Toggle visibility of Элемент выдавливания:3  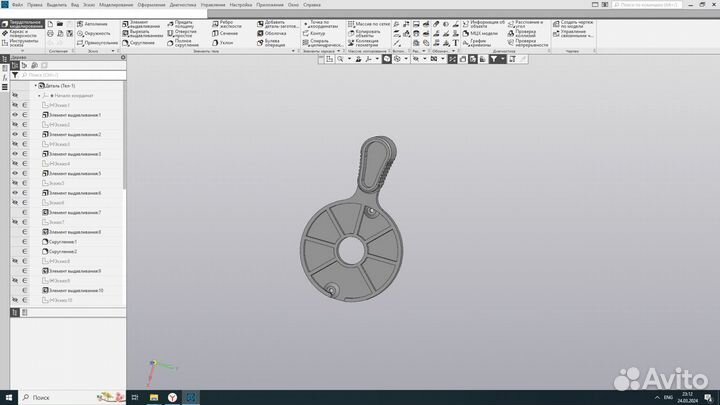(15, 154)
